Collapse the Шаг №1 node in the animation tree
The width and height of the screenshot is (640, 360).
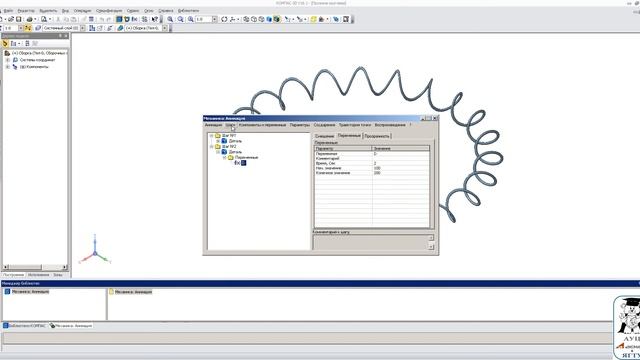211,136
